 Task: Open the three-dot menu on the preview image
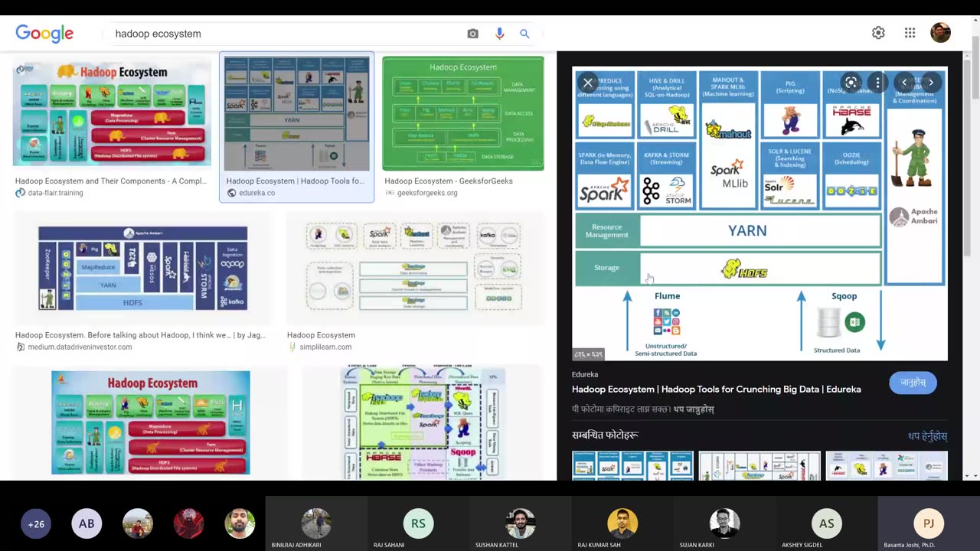click(x=877, y=83)
